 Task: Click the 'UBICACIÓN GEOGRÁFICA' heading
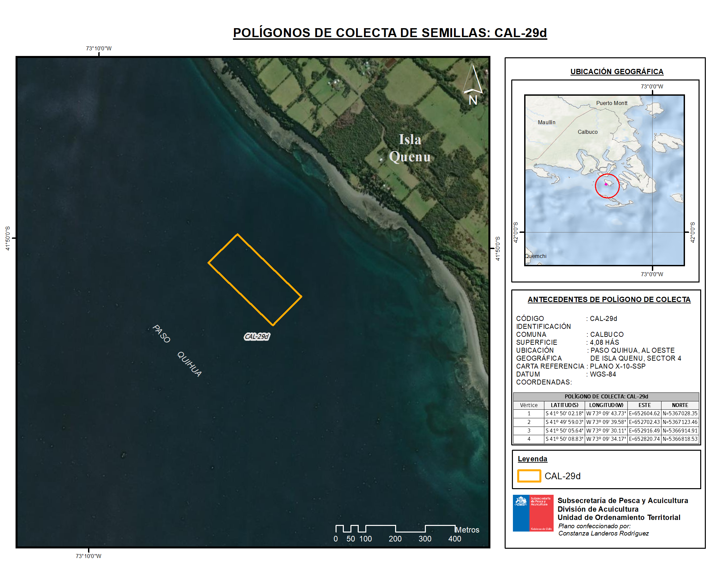617,72
